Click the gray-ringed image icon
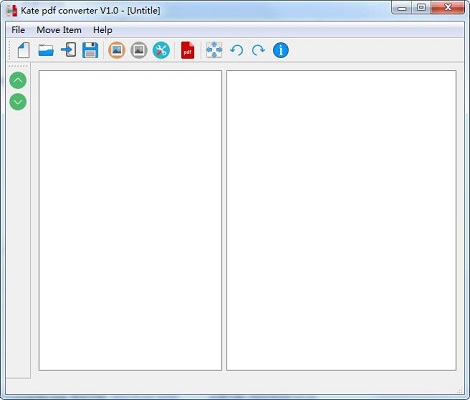 pos(139,50)
